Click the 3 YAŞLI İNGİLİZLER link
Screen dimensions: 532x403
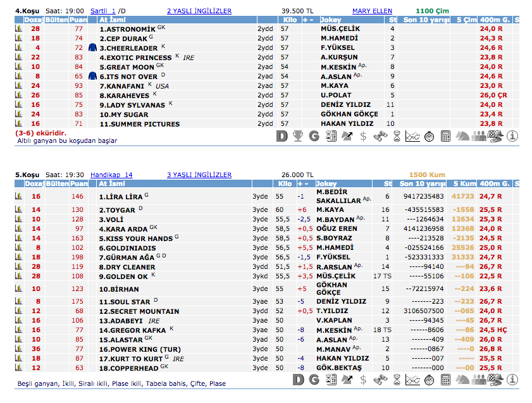coord(199,175)
